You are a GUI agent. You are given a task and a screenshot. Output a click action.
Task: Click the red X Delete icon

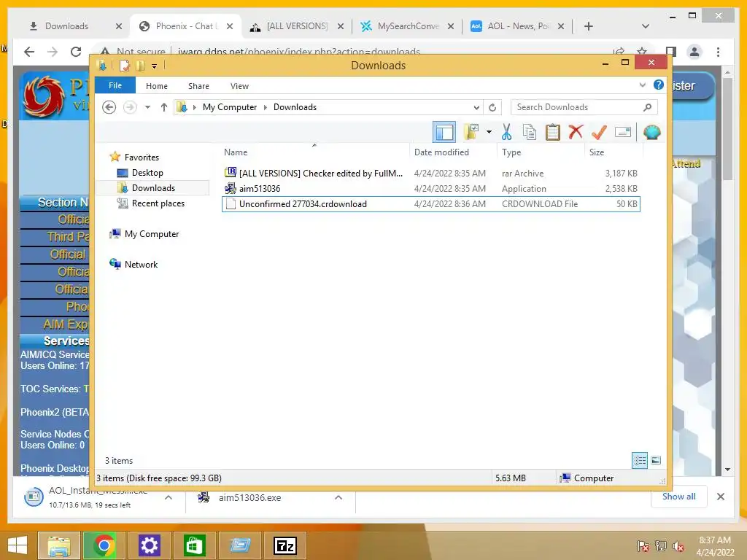576,132
